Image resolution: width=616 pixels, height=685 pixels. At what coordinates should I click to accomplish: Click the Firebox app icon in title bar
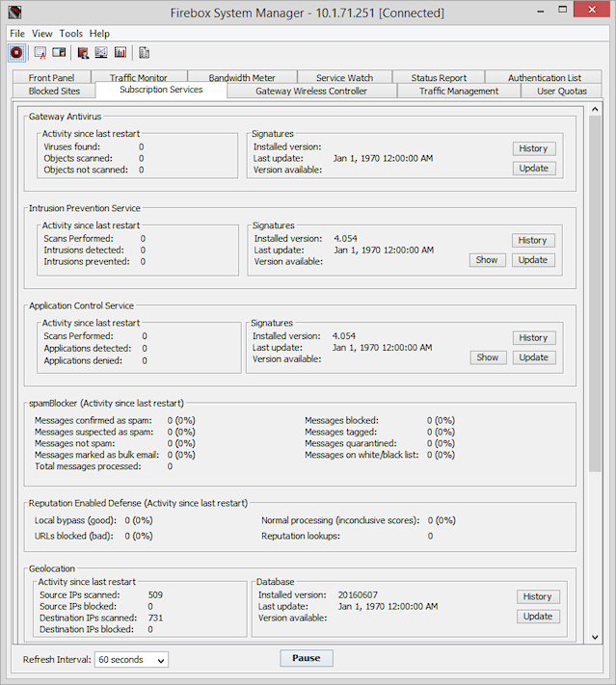tap(14, 13)
